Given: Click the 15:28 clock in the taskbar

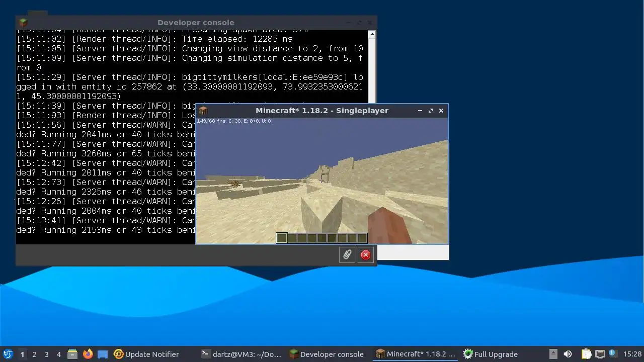Looking at the screenshot, I should click(632, 354).
